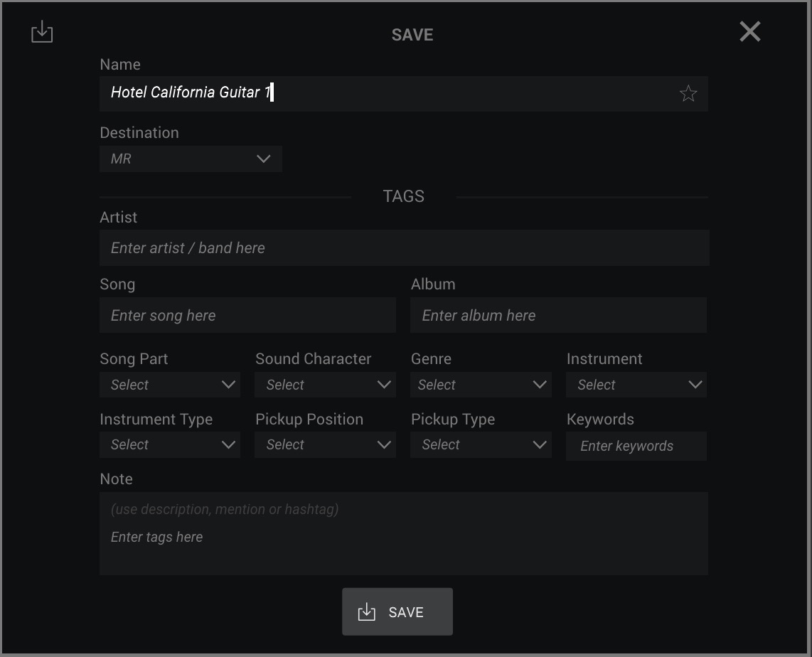Open the Pickup Type dropdown
The height and width of the screenshot is (657, 812).
[x=481, y=445]
